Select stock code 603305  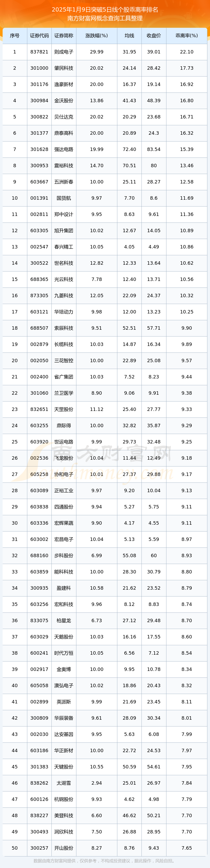click(x=39, y=230)
